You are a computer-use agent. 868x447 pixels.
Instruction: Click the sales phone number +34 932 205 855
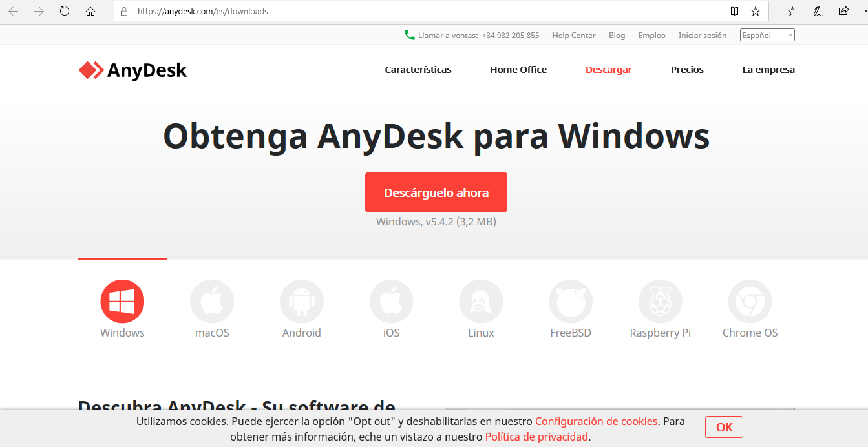tap(511, 36)
